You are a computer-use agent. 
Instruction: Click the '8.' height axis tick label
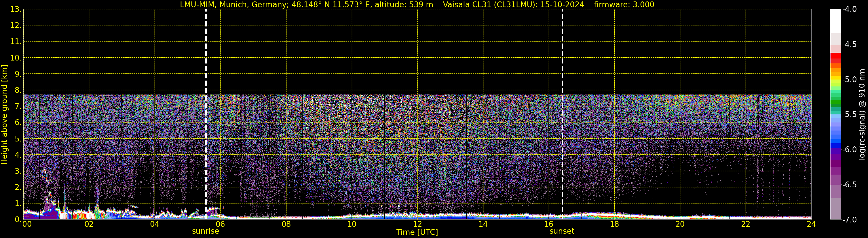click(x=18, y=90)
